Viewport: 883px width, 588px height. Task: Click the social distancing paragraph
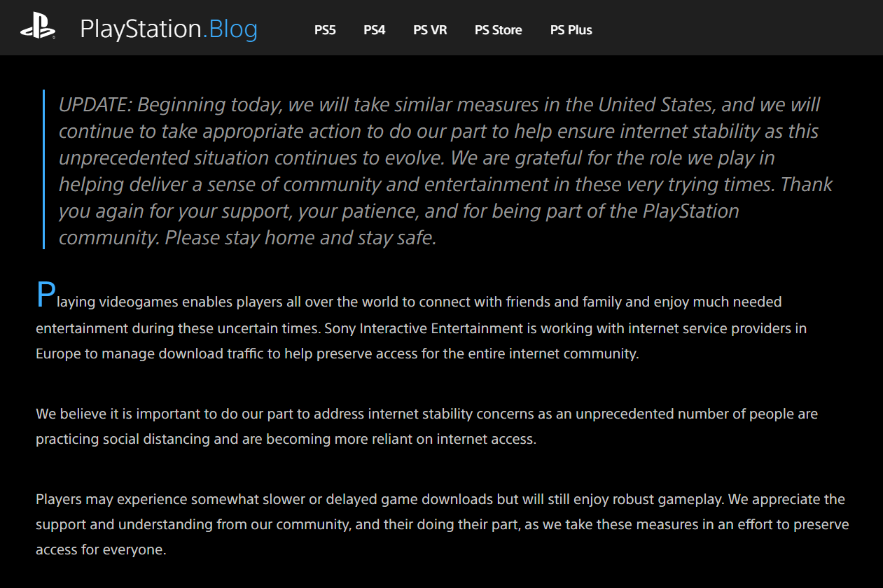pyautogui.click(x=427, y=427)
